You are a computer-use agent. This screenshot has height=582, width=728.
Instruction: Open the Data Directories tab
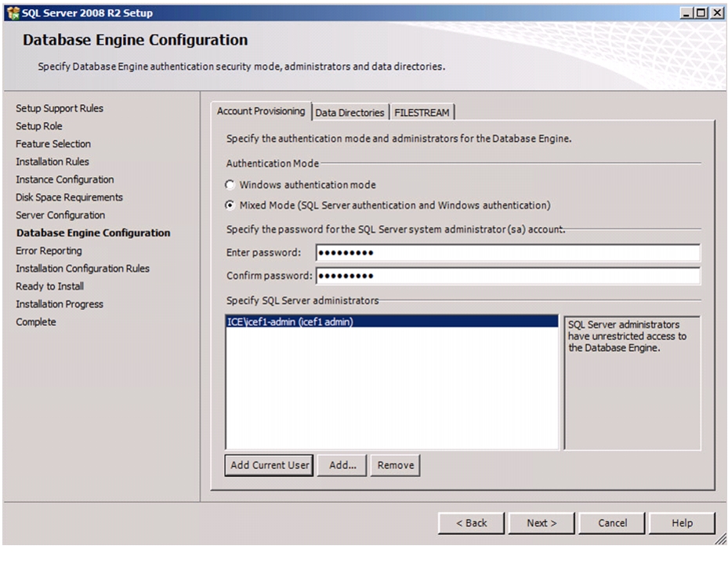tap(350, 112)
